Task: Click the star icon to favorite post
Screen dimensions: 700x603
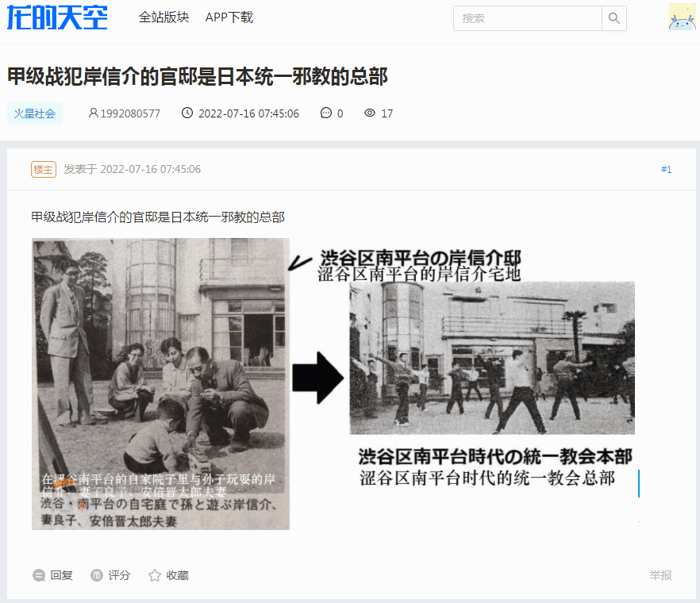Action: point(155,575)
